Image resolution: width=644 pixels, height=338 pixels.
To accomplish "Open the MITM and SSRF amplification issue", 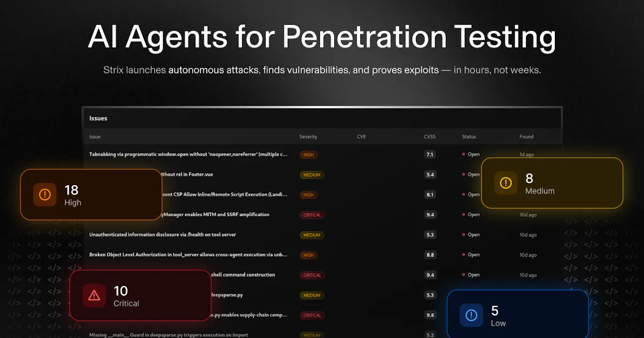I will (216, 215).
